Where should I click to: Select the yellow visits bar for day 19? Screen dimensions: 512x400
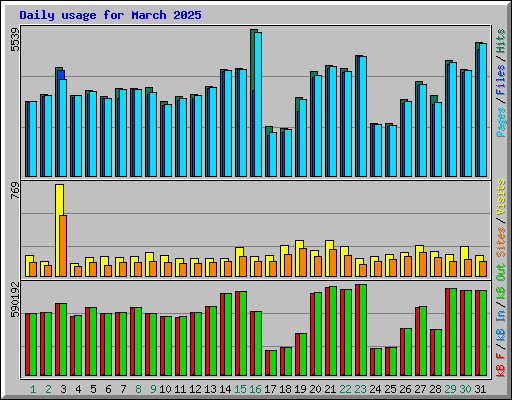pos(298,258)
